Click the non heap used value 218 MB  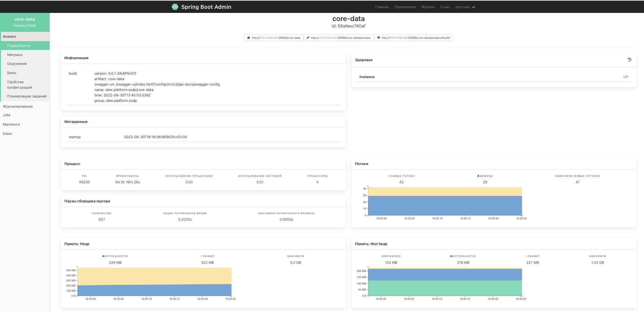(x=463, y=263)
